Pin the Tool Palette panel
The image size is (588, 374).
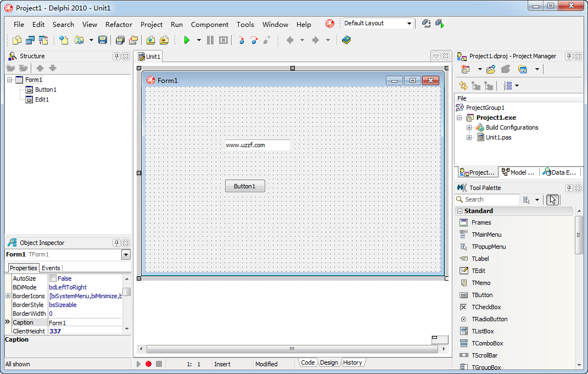[569, 188]
